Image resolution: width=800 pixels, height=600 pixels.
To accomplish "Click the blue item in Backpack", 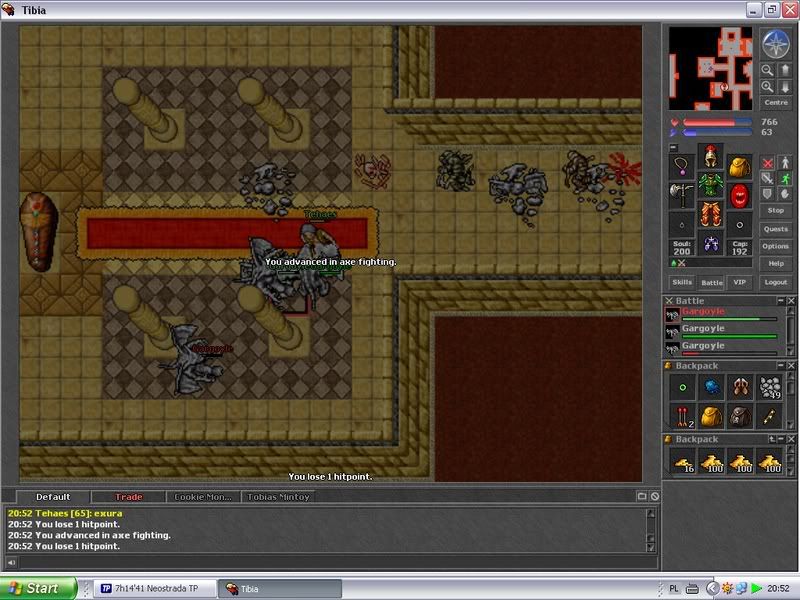I will pyautogui.click(x=711, y=388).
